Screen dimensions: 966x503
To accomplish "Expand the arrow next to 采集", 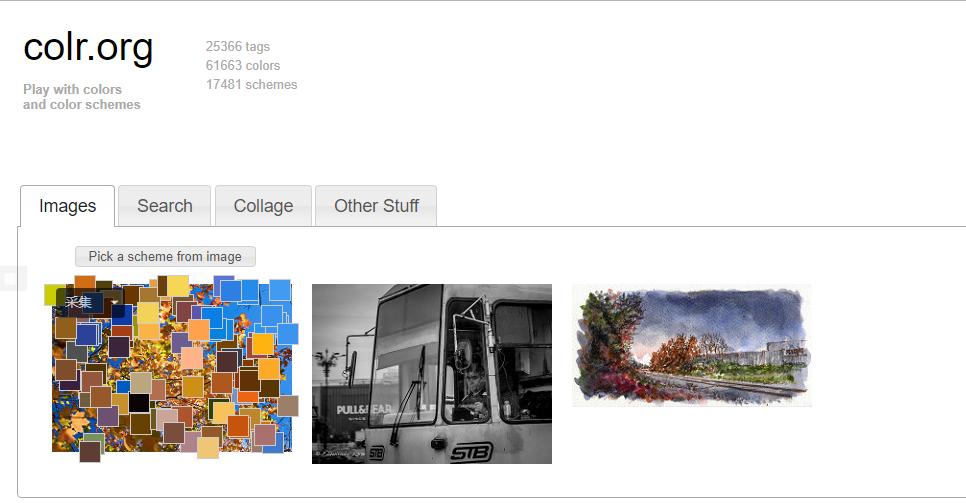I will (115, 302).
